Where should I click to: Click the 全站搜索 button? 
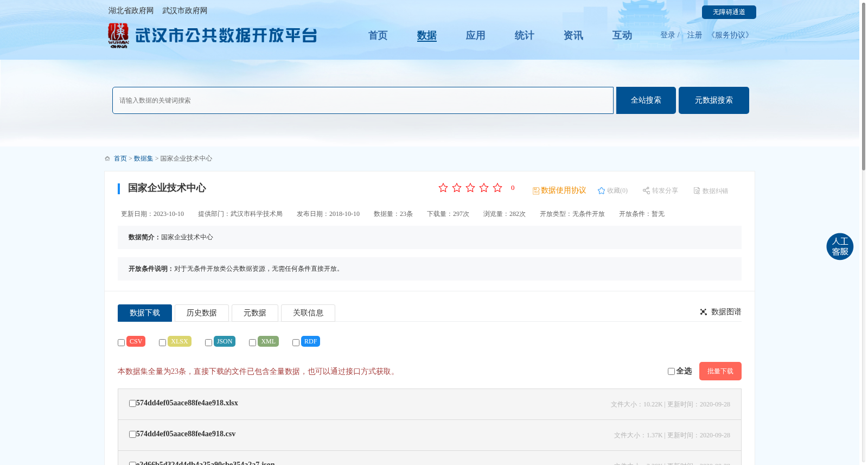tap(646, 100)
